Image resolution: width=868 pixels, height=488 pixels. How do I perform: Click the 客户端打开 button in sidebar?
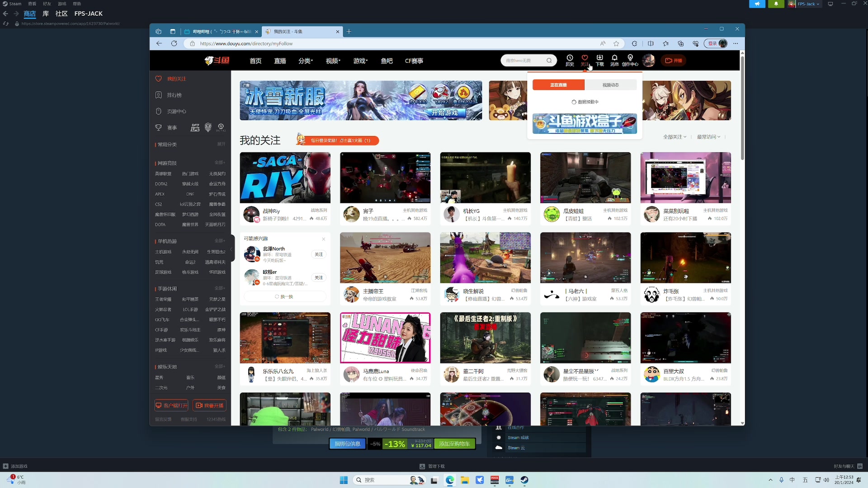(x=171, y=405)
